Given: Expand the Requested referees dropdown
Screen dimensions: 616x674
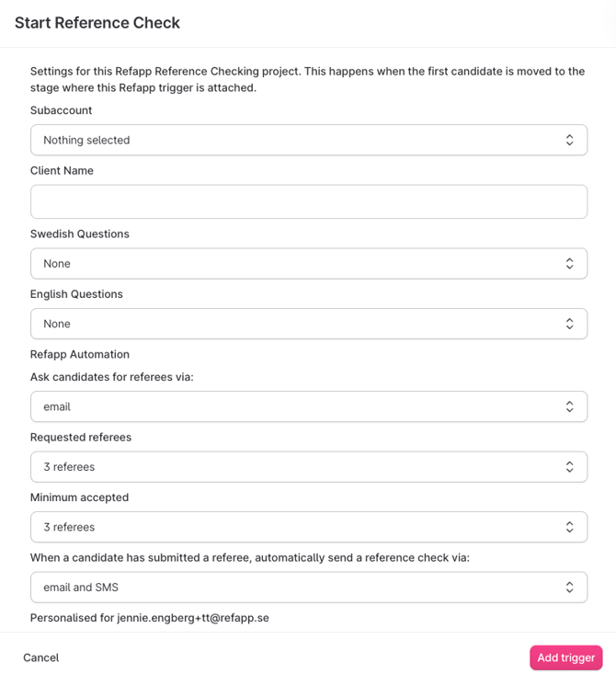Looking at the screenshot, I should [x=294, y=467].
